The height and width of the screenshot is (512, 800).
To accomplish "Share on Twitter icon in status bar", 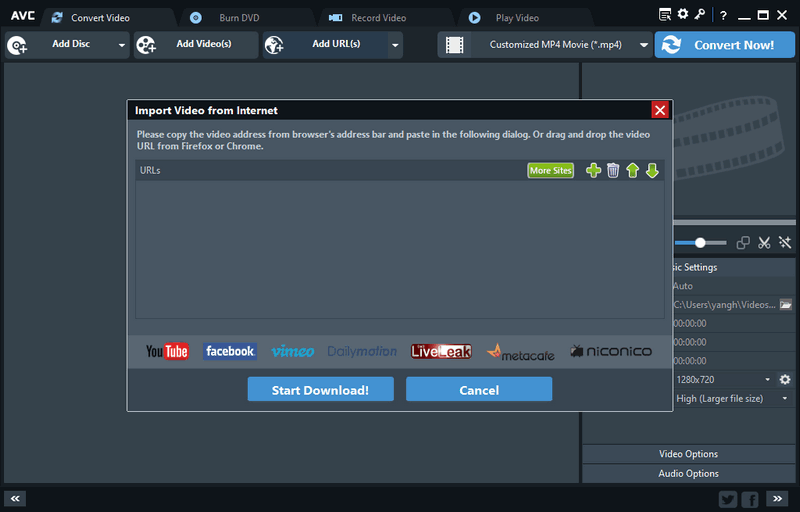I will click(728, 499).
